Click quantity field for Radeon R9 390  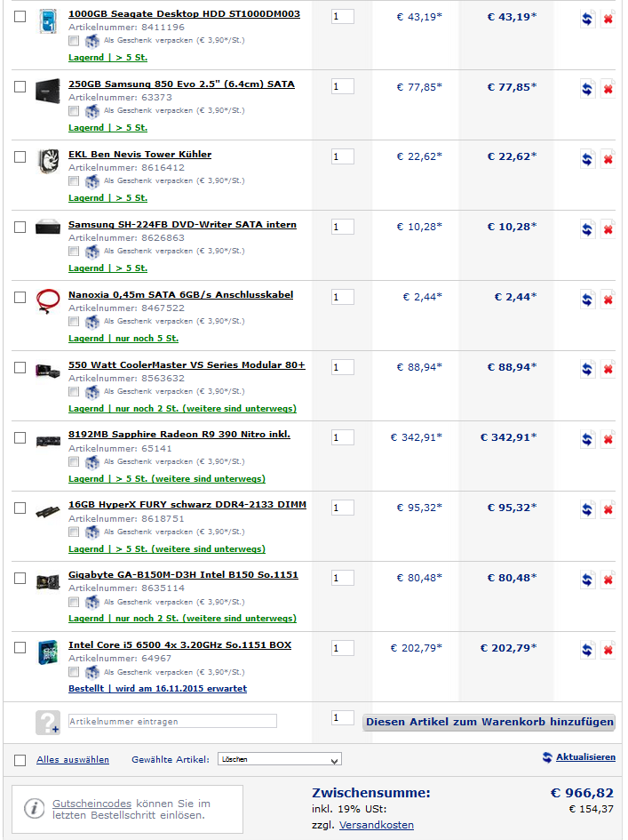(342, 437)
